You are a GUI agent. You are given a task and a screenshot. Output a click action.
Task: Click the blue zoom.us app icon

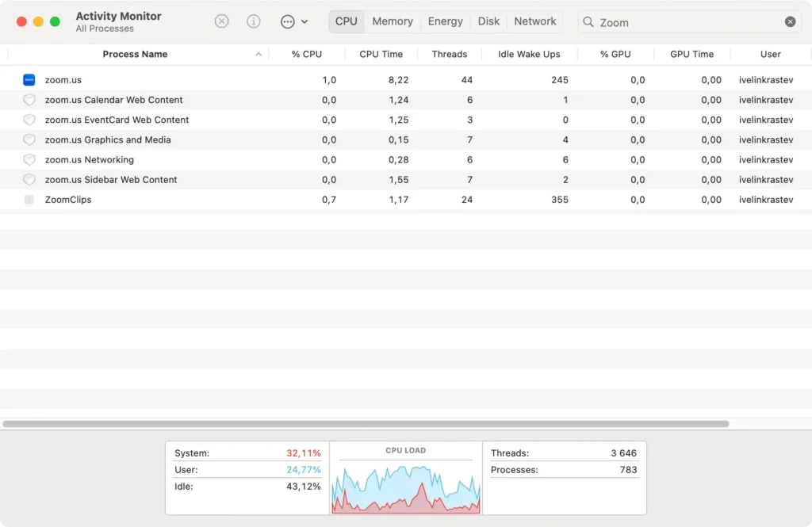pyautogui.click(x=29, y=80)
